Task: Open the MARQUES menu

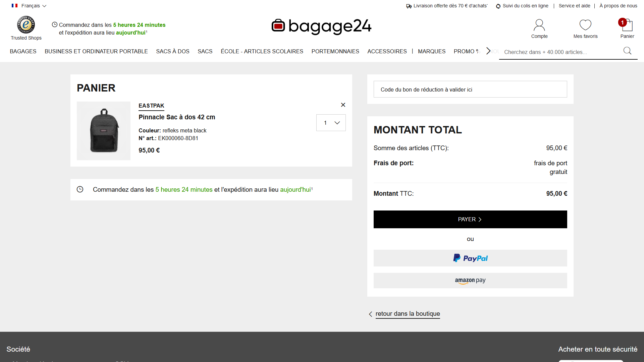Action: (x=432, y=51)
